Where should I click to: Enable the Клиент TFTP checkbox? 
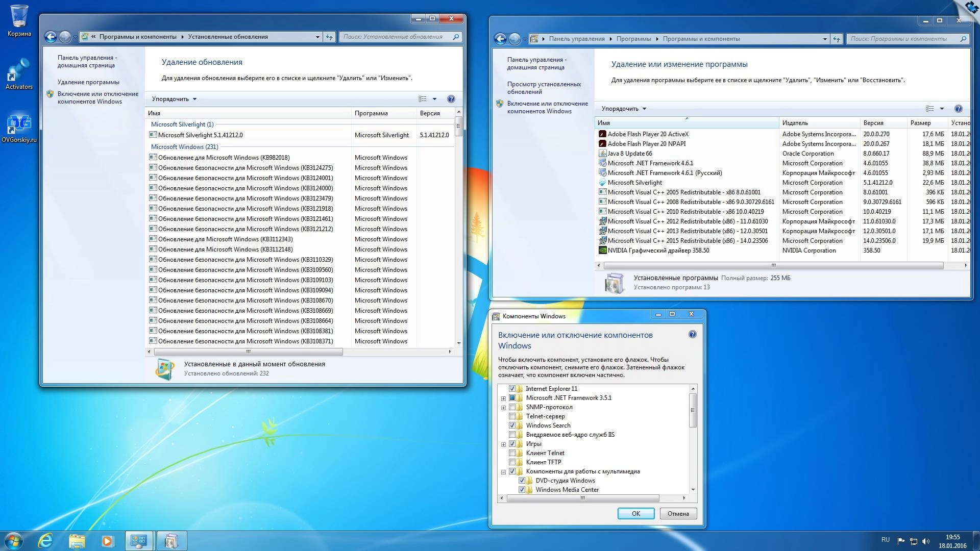512,462
